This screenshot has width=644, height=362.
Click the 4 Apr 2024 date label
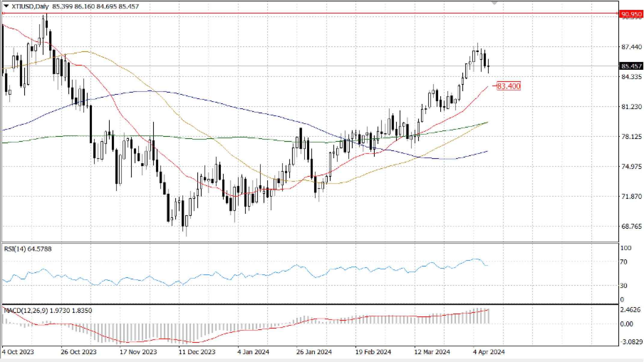click(x=489, y=352)
